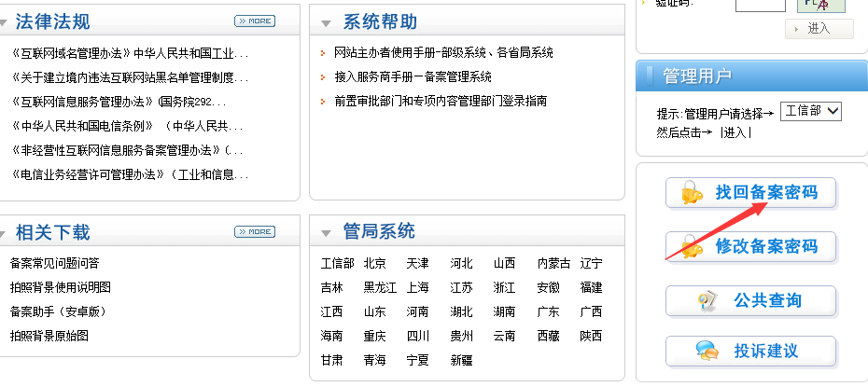The image size is (868, 387).
Task: Click the triangle icon beside 管局系统 heading
Action: point(326,232)
